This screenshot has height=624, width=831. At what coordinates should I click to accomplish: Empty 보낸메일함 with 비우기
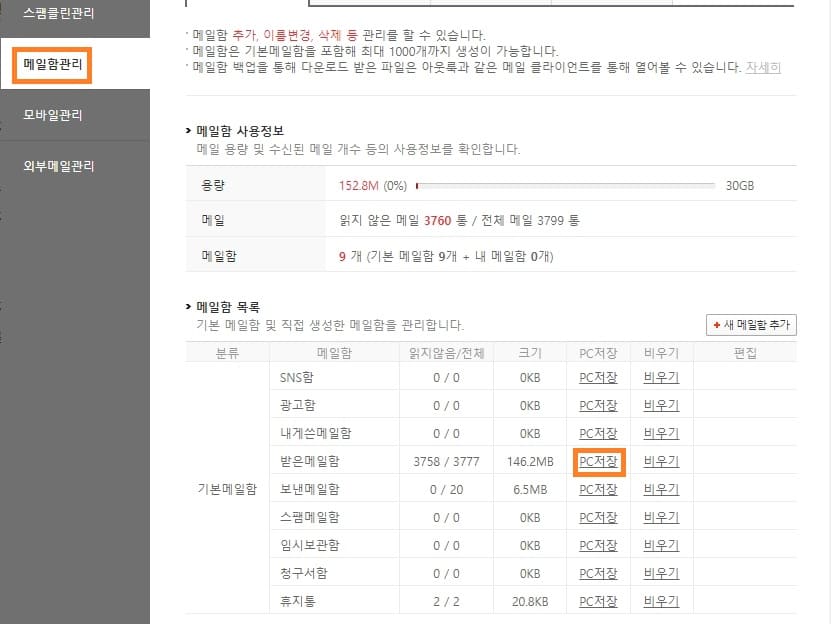(x=661, y=489)
